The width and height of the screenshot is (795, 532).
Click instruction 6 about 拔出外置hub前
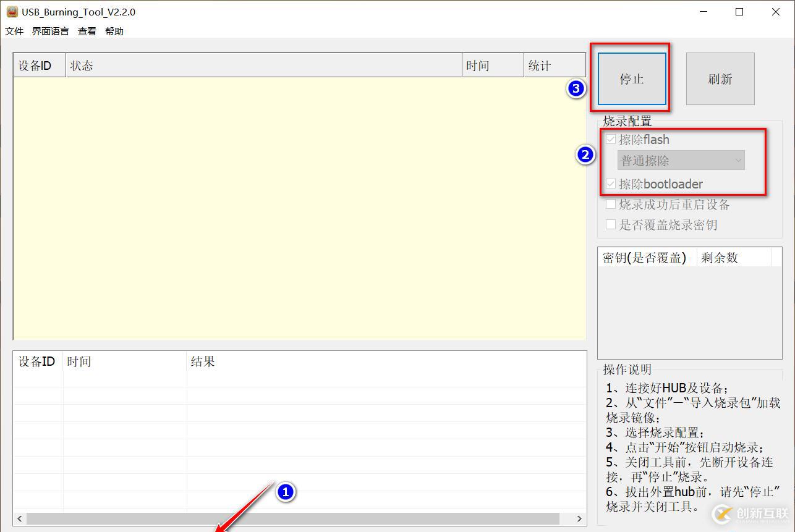(x=693, y=499)
